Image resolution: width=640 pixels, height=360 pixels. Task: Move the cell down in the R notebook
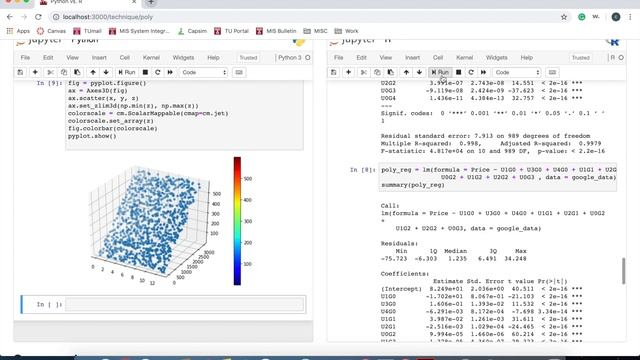tap(419, 72)
